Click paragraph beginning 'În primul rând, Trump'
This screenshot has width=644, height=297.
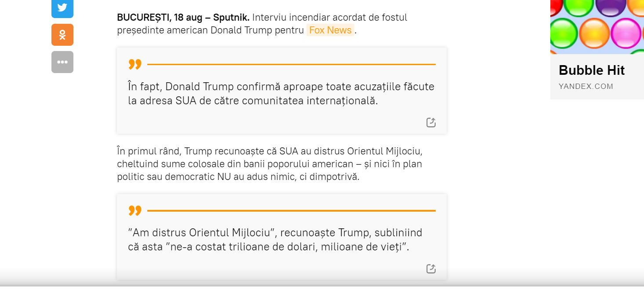(x=269, y=164)
